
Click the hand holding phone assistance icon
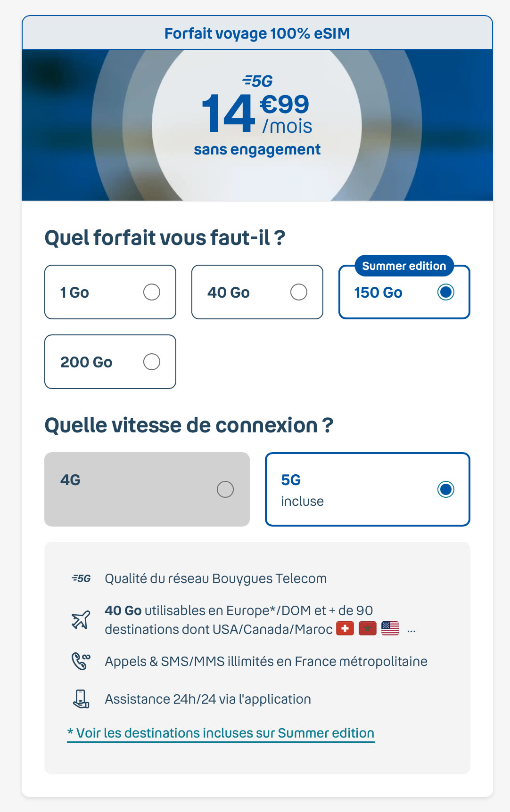81,699
